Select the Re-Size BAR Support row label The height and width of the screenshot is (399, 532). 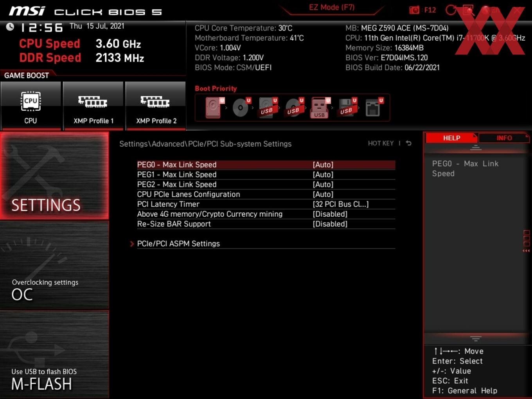pos(174,224)
